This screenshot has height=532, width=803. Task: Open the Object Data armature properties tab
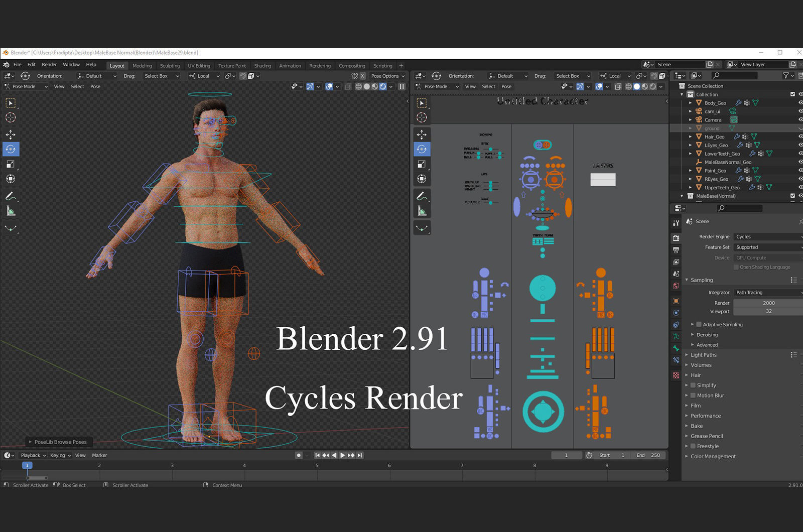click(x=676, y=336)
